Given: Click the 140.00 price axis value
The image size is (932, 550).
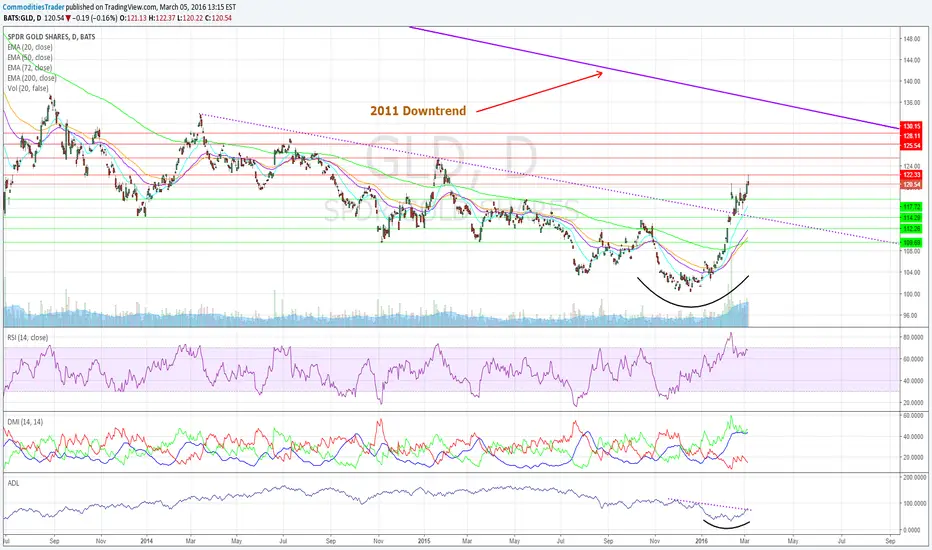Looking at the screenshot, I should (x=912, y=81).
